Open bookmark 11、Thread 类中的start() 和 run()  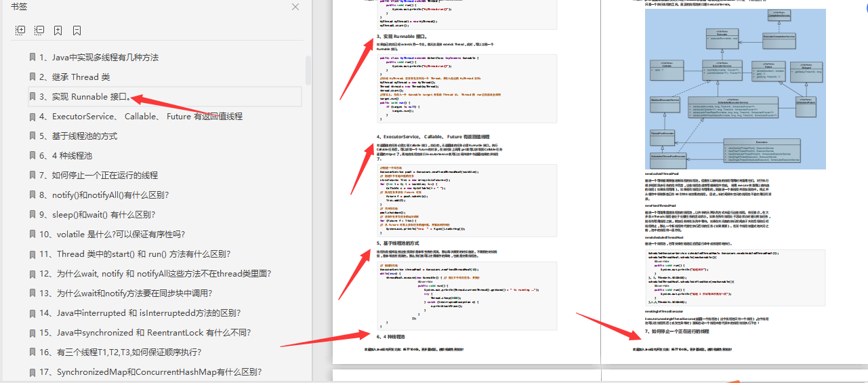pyautogui.click(x=135, y=254)
